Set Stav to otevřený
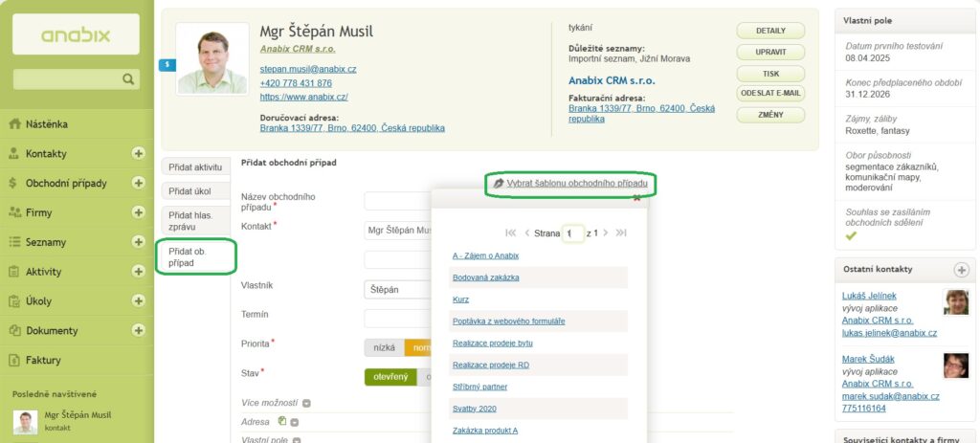This screenshot has height=443, width=980. tap(390, 377)
